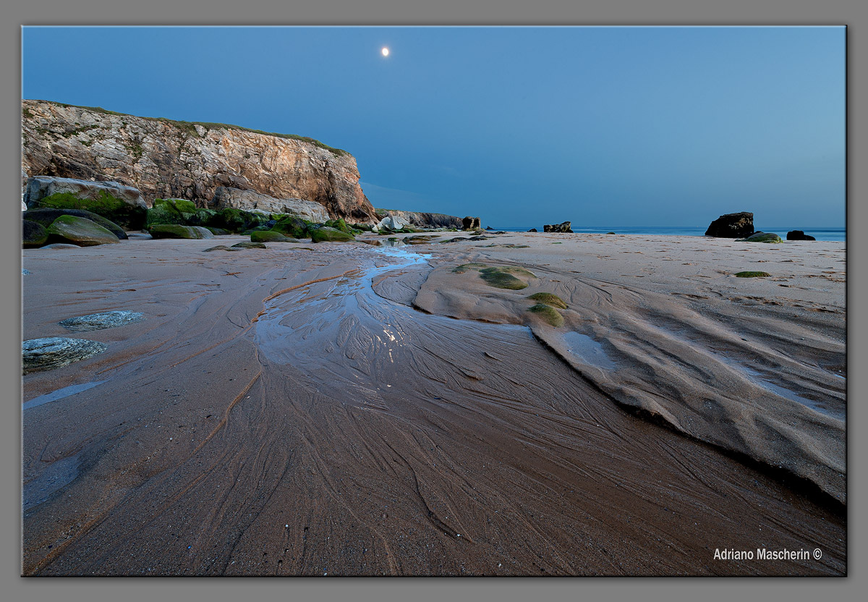868x602 pixels.
Task: Click the sea horizon on the right
Action: [x=651, y=231]
